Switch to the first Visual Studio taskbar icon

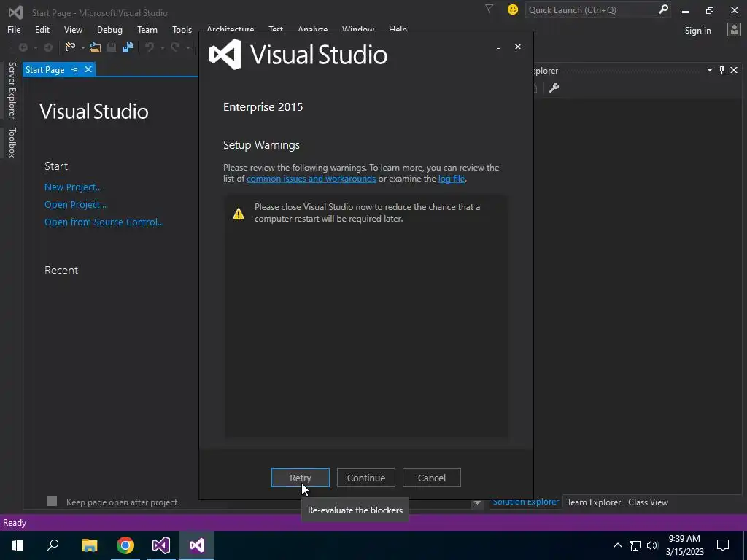coord(161,545)
